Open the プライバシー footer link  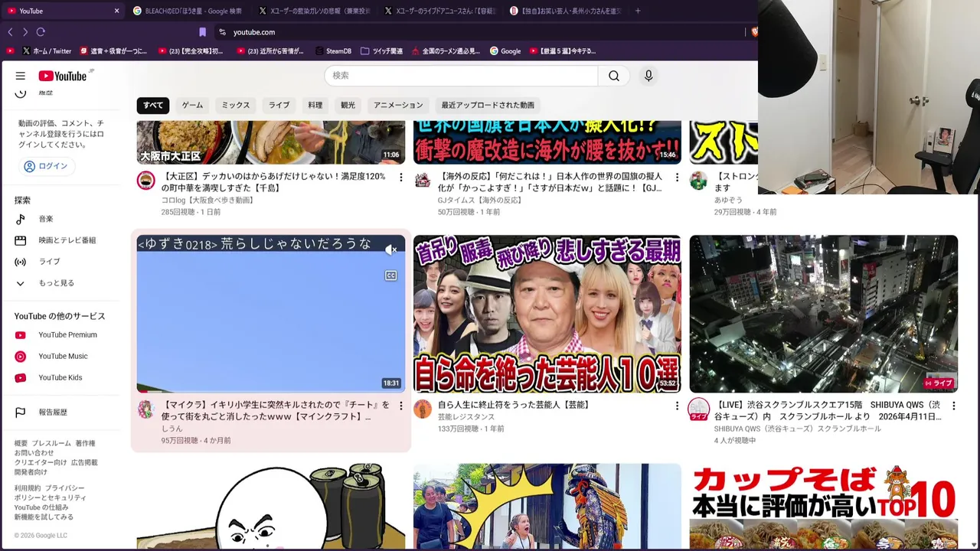pos(65,488)
